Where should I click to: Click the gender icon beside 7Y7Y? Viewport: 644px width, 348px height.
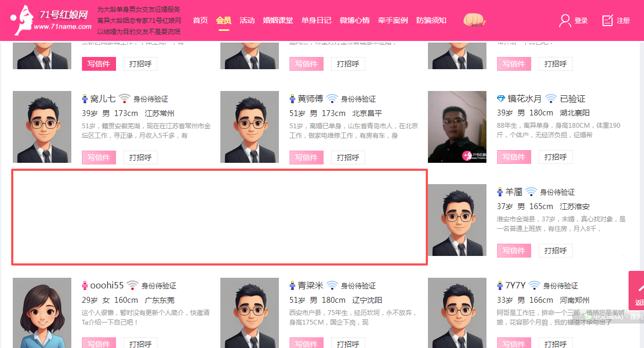[x=500, y=286]
